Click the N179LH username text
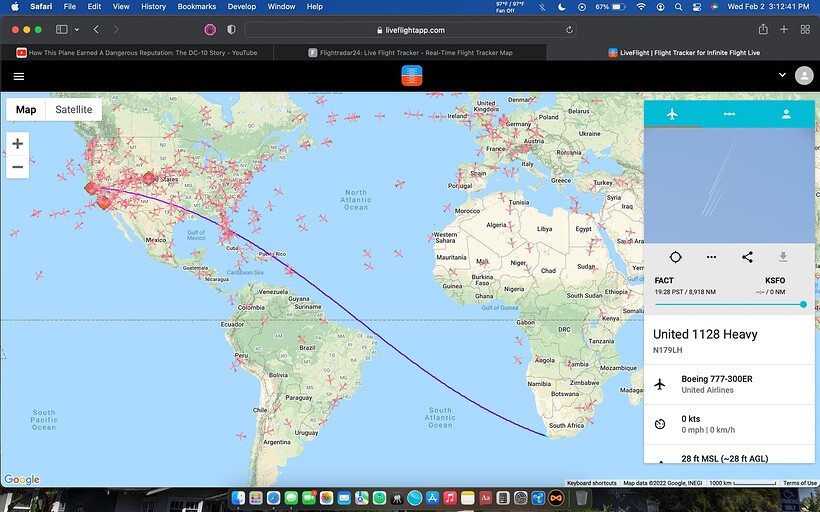The height and width of the screenshot is (512, 820). coord(667,350)
